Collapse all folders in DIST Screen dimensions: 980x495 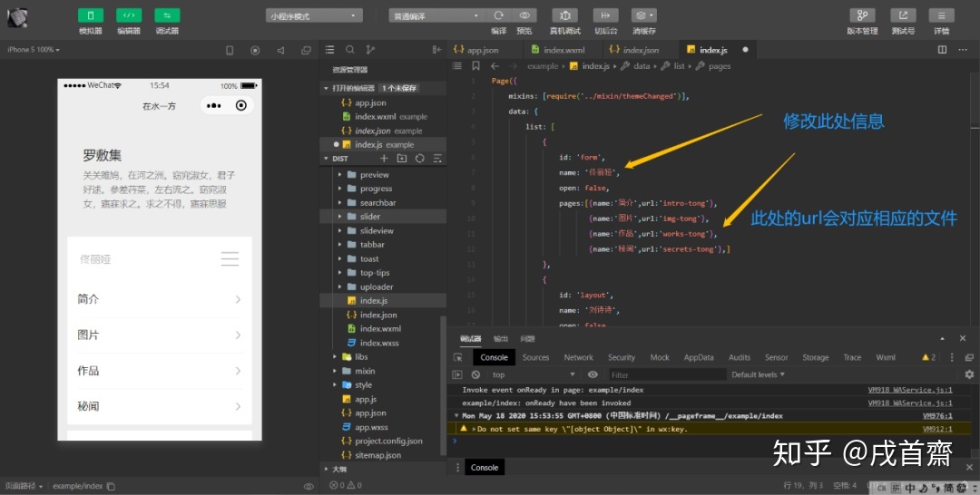tap(437, 159)
